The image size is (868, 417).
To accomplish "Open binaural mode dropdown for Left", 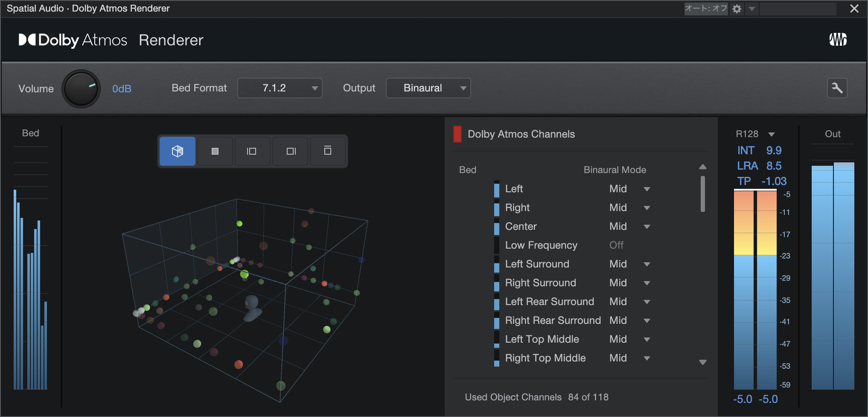I will click(x=647, y=189).
